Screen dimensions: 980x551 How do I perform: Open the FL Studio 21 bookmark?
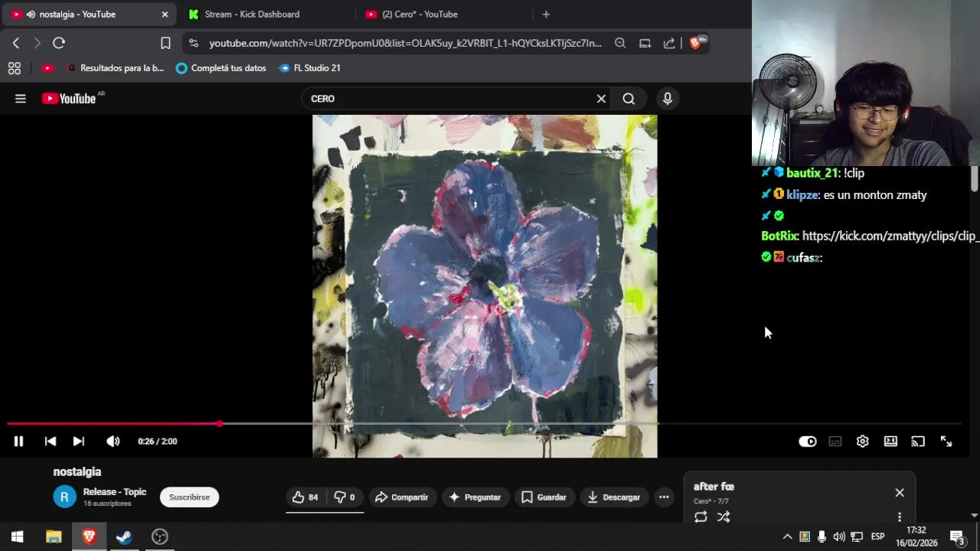pyautogui.click(x=309, y=68)
